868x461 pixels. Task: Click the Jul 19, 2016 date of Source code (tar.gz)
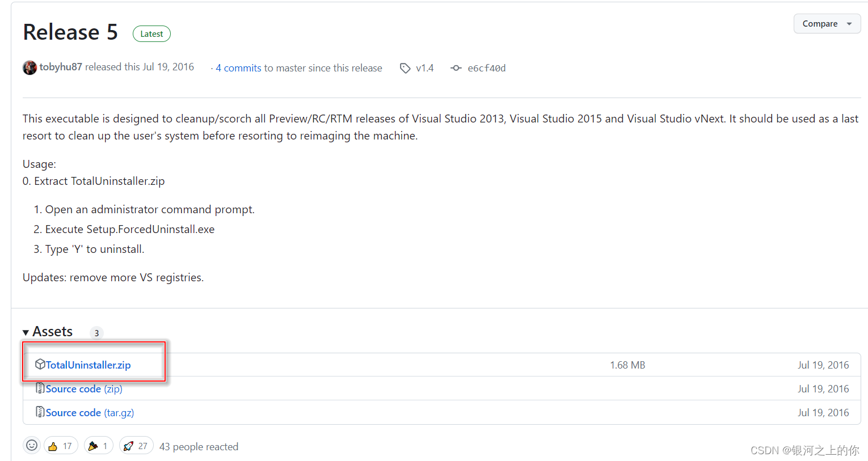point(823,413)
